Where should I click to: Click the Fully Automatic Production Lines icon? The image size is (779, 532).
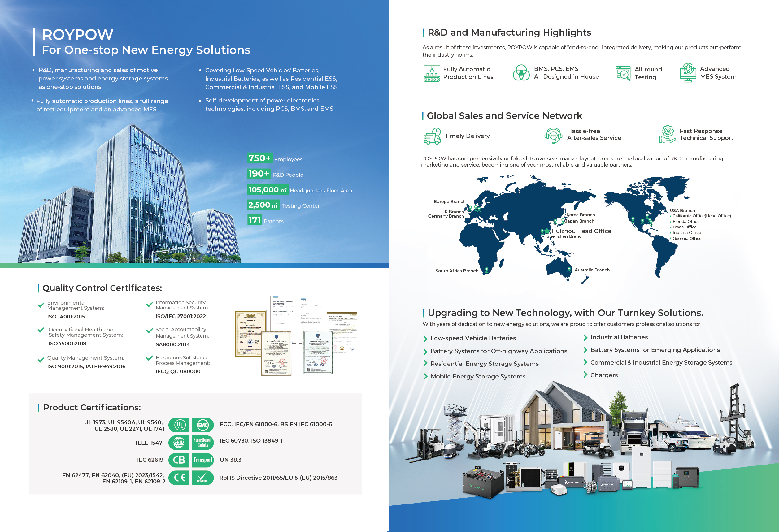(432, 73)
